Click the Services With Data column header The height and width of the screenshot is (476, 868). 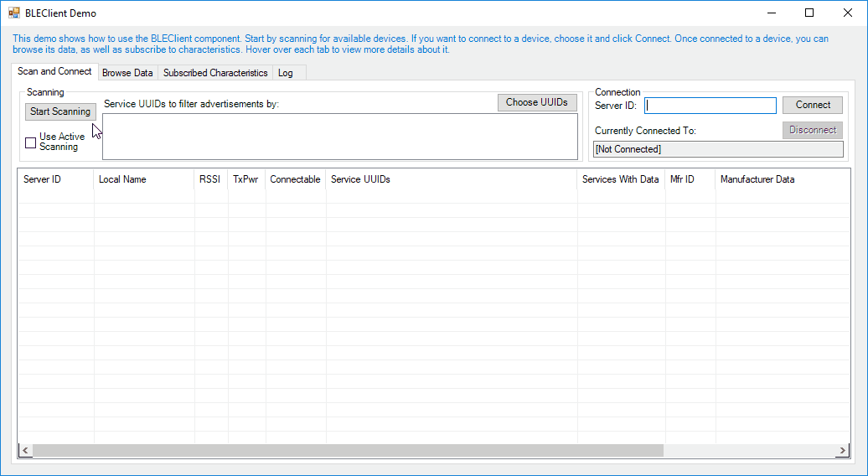tap(621, 179)
